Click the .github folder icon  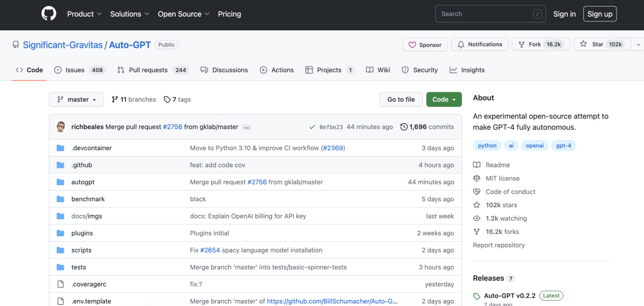pyautogui.click(x=61, y=165)
